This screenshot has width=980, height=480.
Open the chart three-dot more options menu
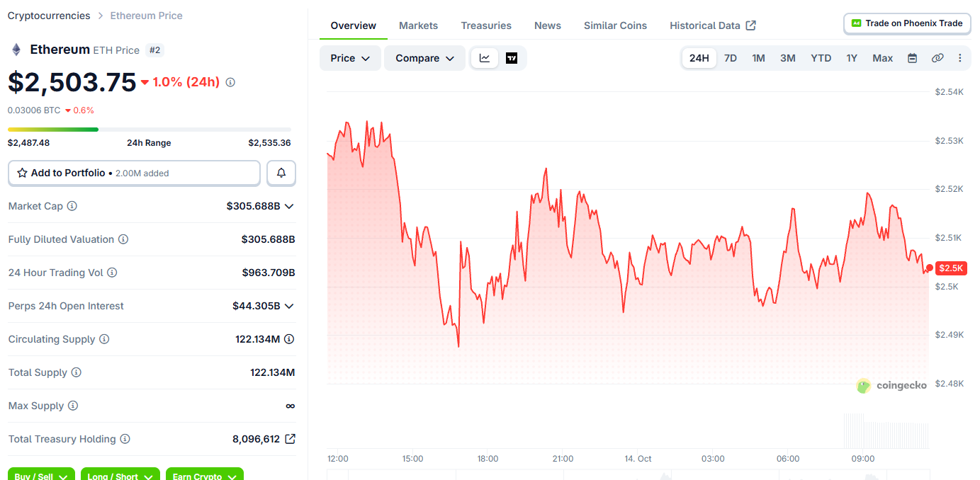(x=960, y=58)
